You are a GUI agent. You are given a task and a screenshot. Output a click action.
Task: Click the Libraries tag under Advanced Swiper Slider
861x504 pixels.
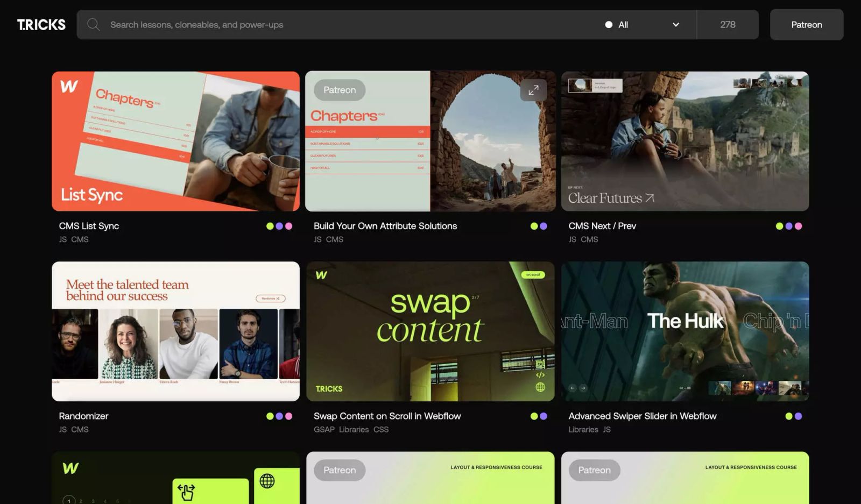583,429
